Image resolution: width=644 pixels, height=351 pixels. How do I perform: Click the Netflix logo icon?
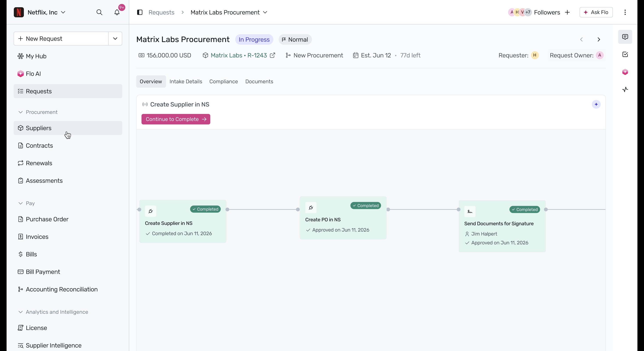(19, 12)
